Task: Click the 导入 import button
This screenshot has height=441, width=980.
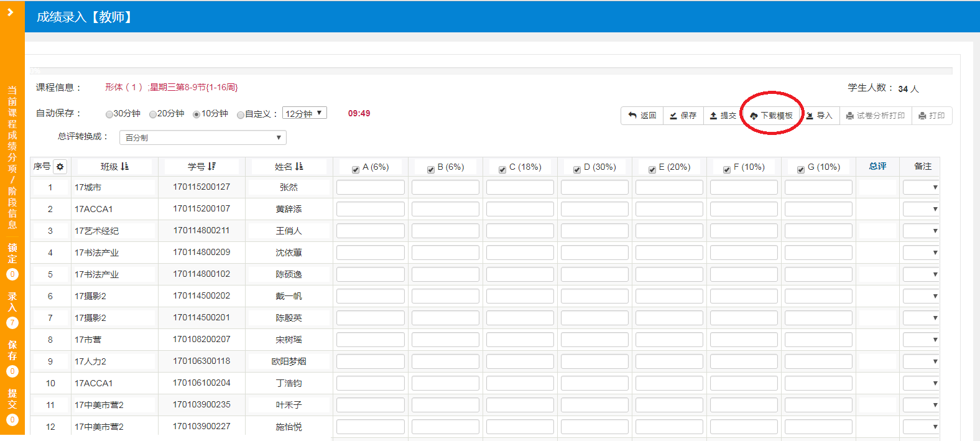Action: pyautogui.click(x=819, y=116)
